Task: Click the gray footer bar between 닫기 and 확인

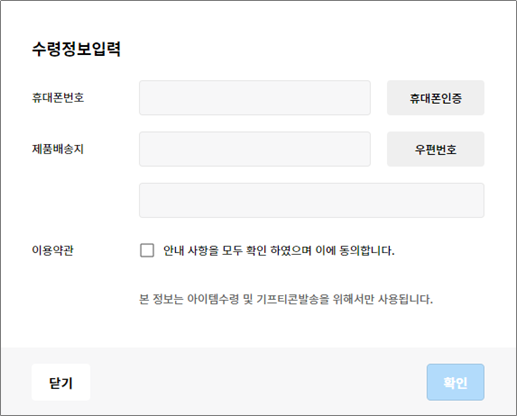Action: 258,382
